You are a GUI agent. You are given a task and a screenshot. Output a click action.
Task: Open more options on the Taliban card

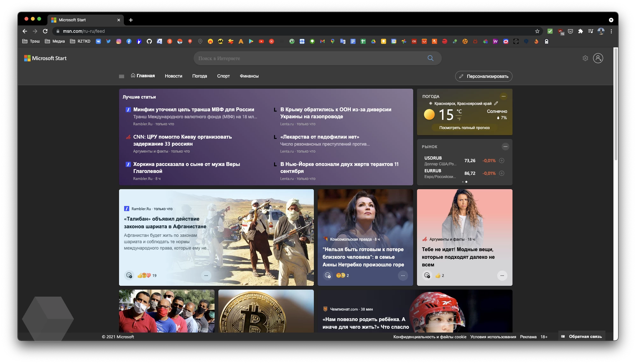pos(206,275)
